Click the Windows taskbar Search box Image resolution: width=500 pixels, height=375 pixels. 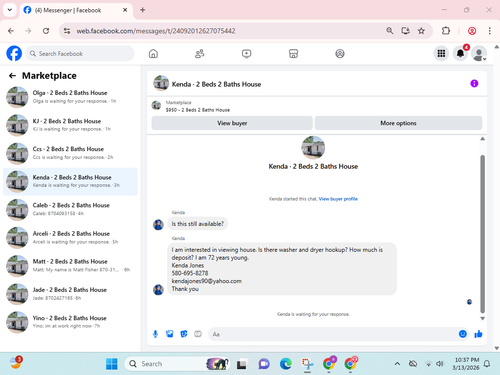pyautogui.click(x=177, y=364)
